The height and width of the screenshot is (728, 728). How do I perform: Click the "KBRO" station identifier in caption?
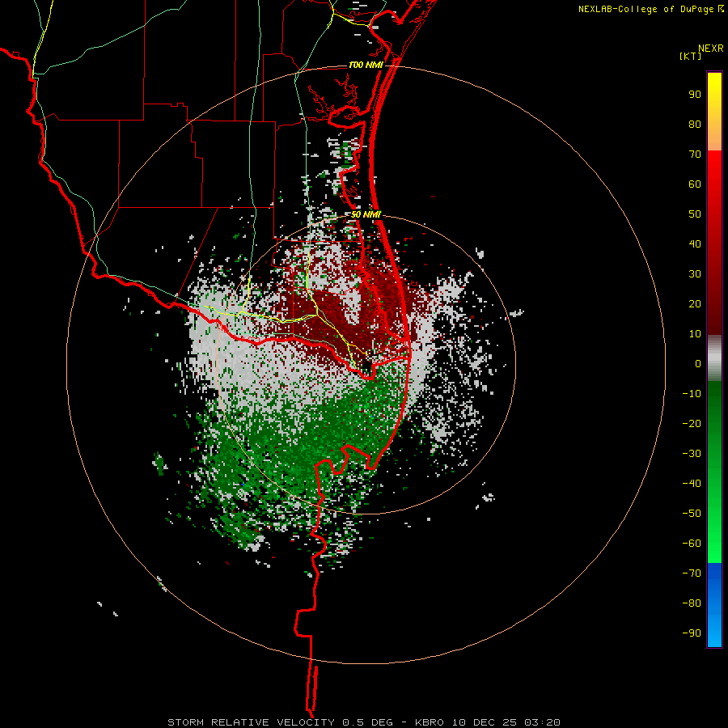pos(430,722)
